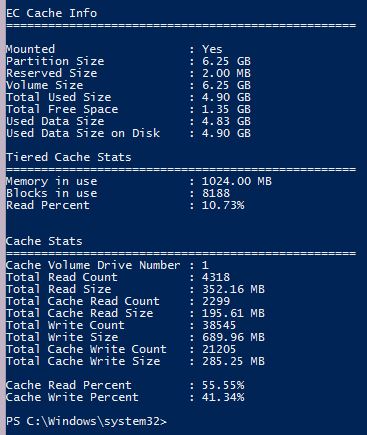
Task: Click the Tiered Cache Stats heading
Action: (x=69, y=157)
